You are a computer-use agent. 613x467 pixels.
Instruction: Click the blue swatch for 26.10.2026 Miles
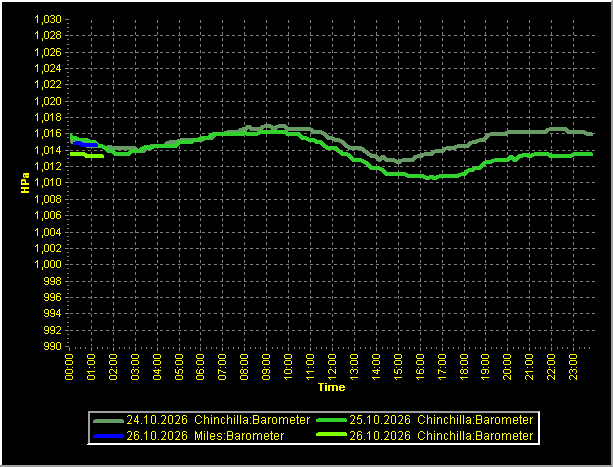(x=108, y=436)
